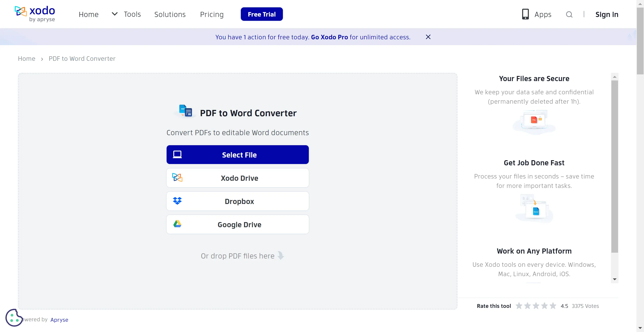Open the Solutions navigation dropdown
Viewport: 644px width, 332px height.
coord(170,14)
